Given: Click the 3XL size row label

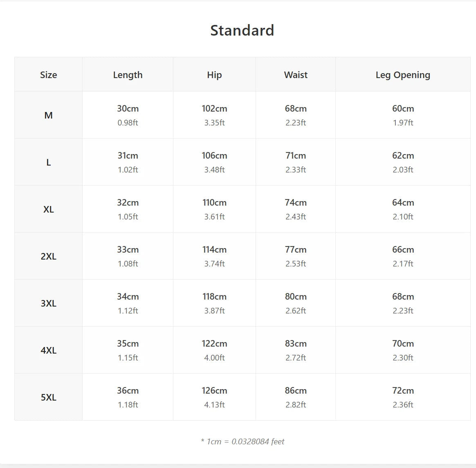Looking at the screenshot, I should coord(49,304).
